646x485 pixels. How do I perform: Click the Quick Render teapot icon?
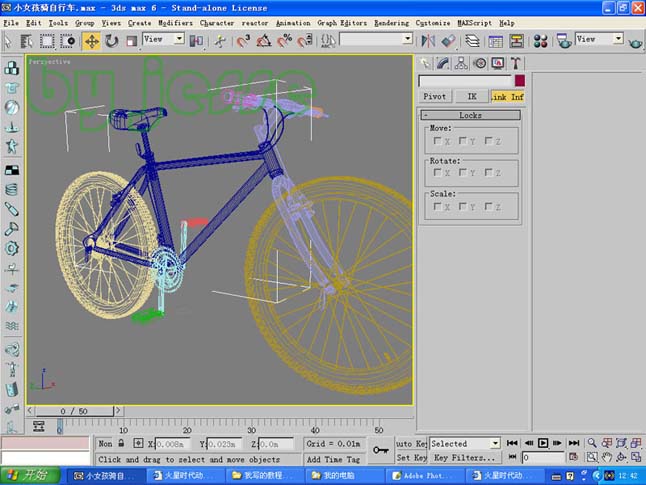tap(635, 42)
